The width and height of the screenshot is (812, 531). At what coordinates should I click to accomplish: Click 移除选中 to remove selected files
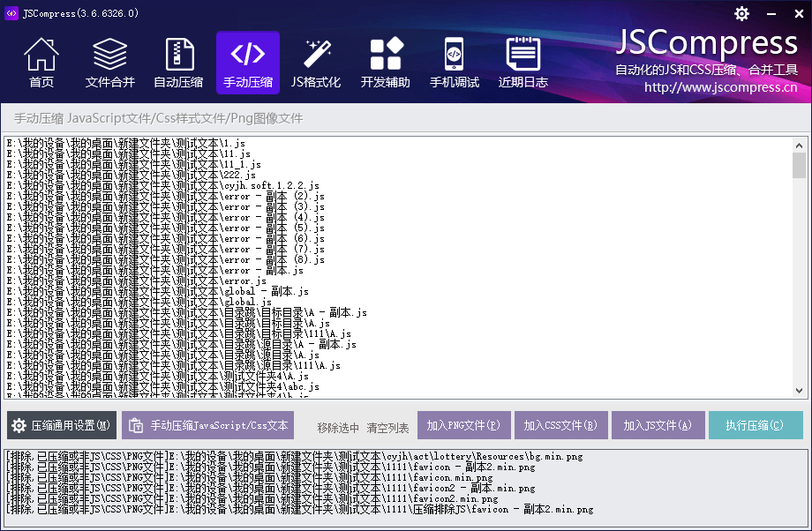(x=338, y=428)
